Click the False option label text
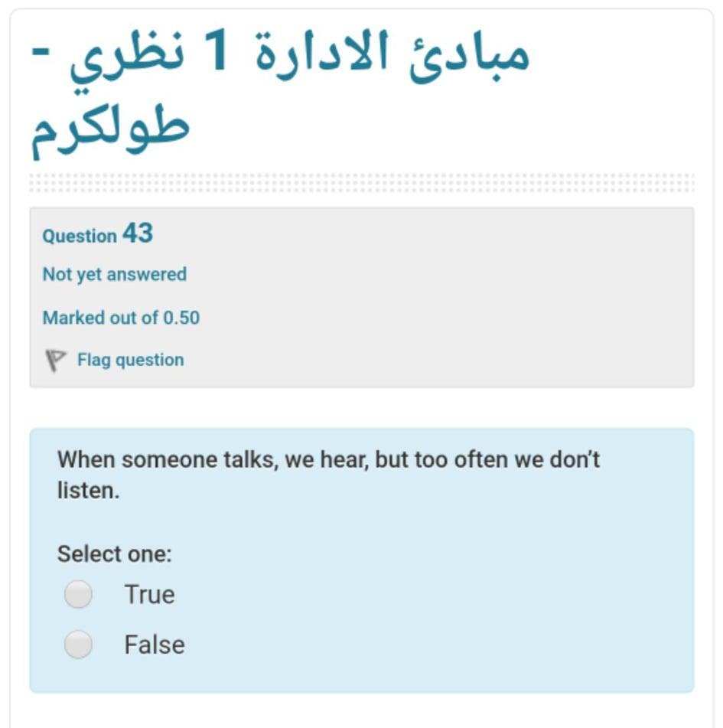Image resolution: width=723 pixels, height=728 pixels. pos(155,644)
